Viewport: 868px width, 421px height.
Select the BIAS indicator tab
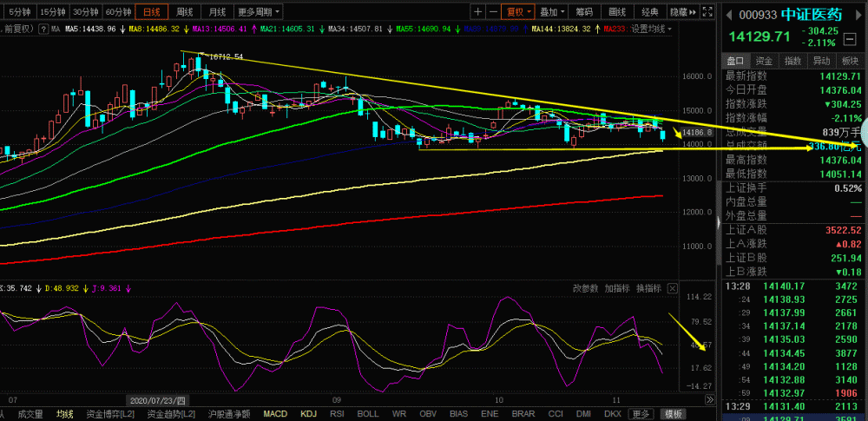point(459,414)
